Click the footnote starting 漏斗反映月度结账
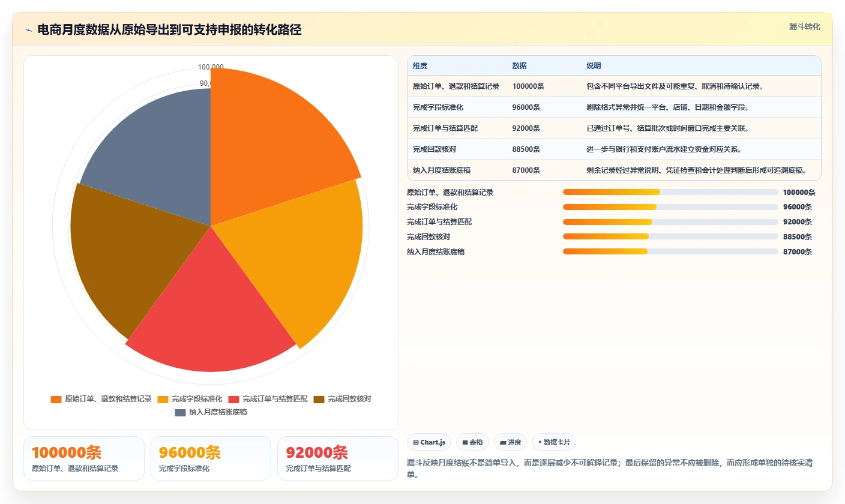Viewport: 845px width, 504px height. (x=610, y=469)
